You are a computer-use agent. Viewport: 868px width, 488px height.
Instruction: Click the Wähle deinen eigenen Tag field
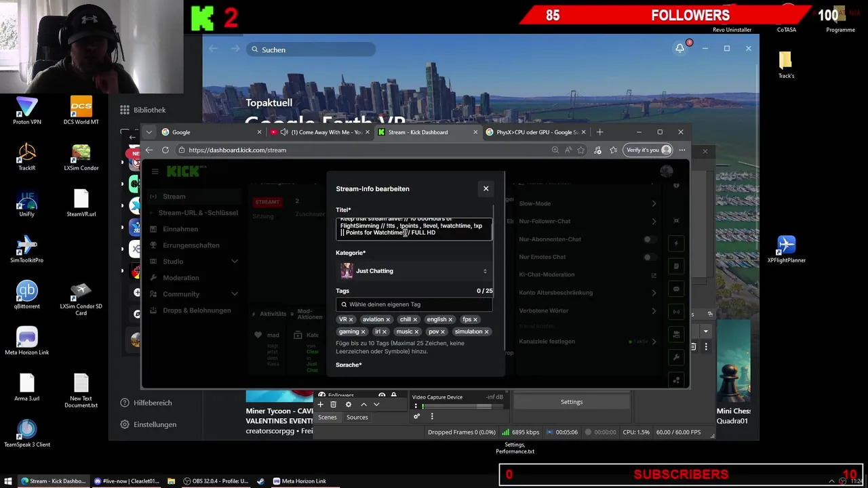click(414, 304)
